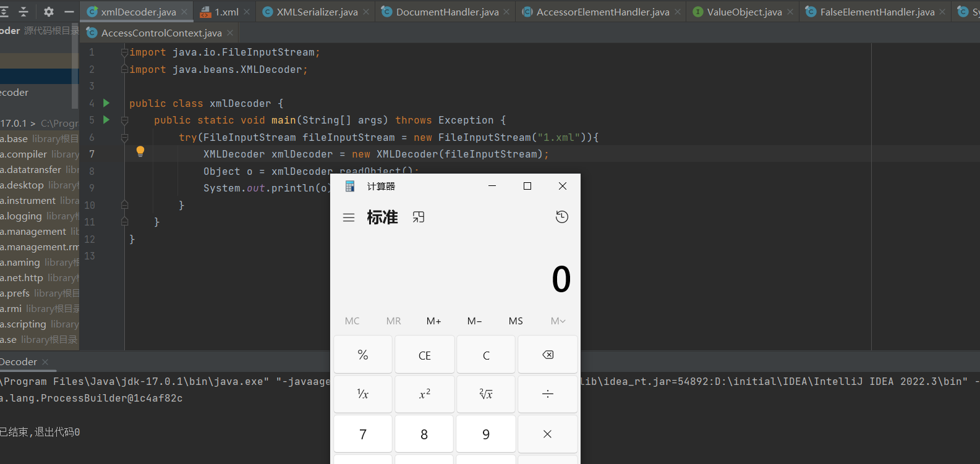Close the 1.xml tab
The image size is (980, 464).
[247, 12]
